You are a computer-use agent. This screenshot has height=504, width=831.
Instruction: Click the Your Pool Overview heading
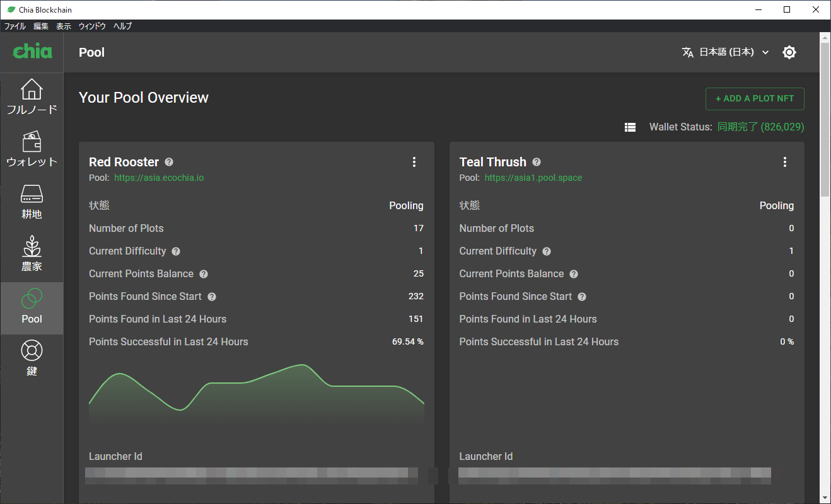pos(144,98)
